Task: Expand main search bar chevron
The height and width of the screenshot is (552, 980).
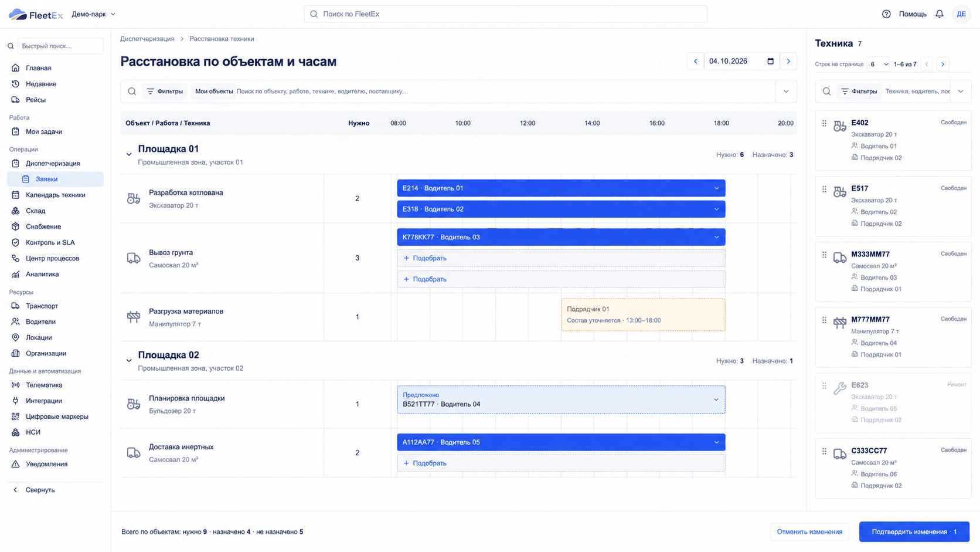Action: 786,92
